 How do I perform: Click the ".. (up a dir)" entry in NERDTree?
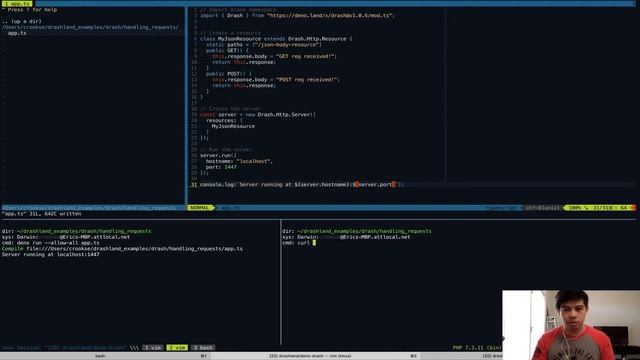pyautogui.click(x=21, y=21)
